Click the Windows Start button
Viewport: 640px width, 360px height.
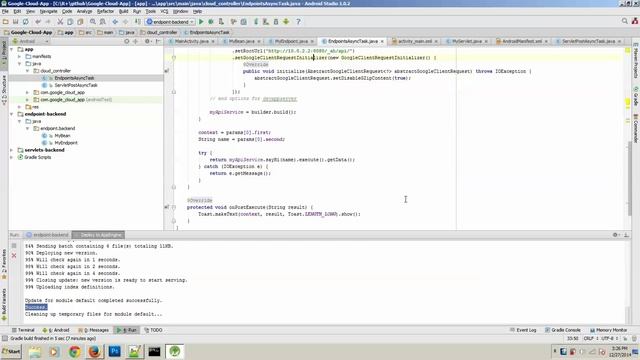(11, 351)
